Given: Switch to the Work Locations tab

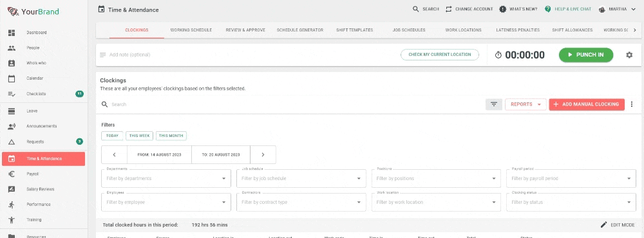Looking at the screenshot, I should click(463, 30).
